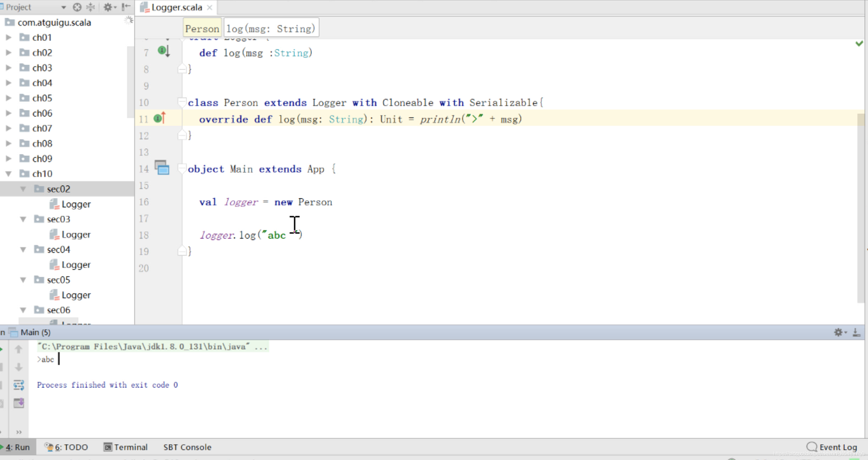The image size is (868, 460).
Task: Expand the ch07 folder
Action: coord(9,128)
